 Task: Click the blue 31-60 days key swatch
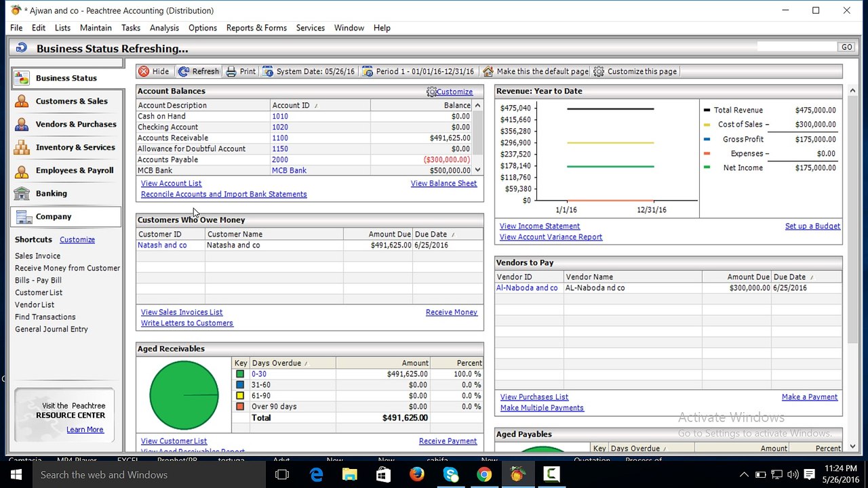(x=240, y=385)
